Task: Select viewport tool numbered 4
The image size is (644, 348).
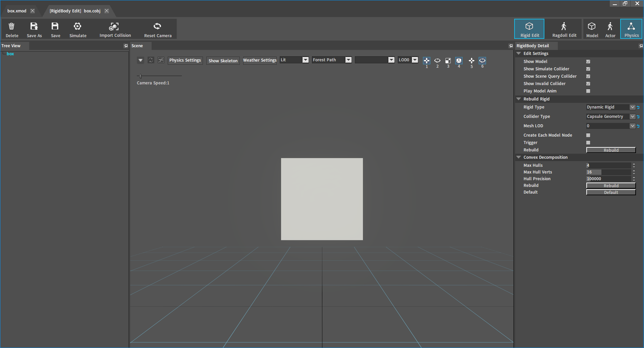Action: [x=459, y=60]
